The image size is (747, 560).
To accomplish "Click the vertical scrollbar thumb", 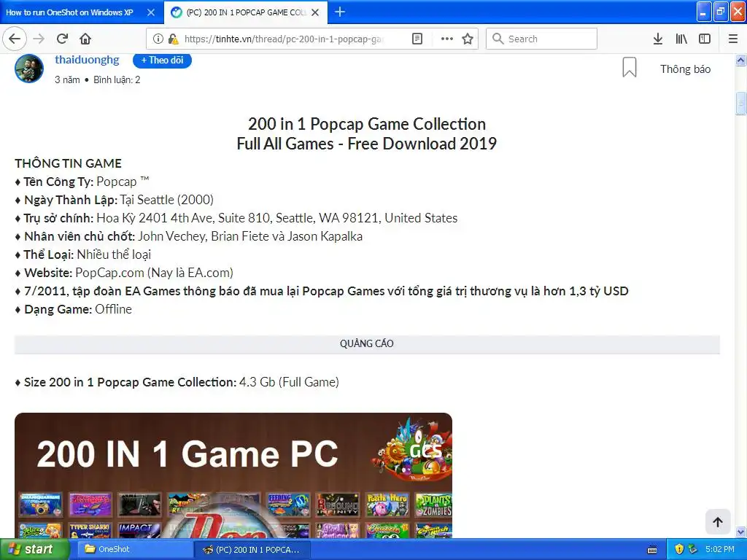I will [741, 104].
